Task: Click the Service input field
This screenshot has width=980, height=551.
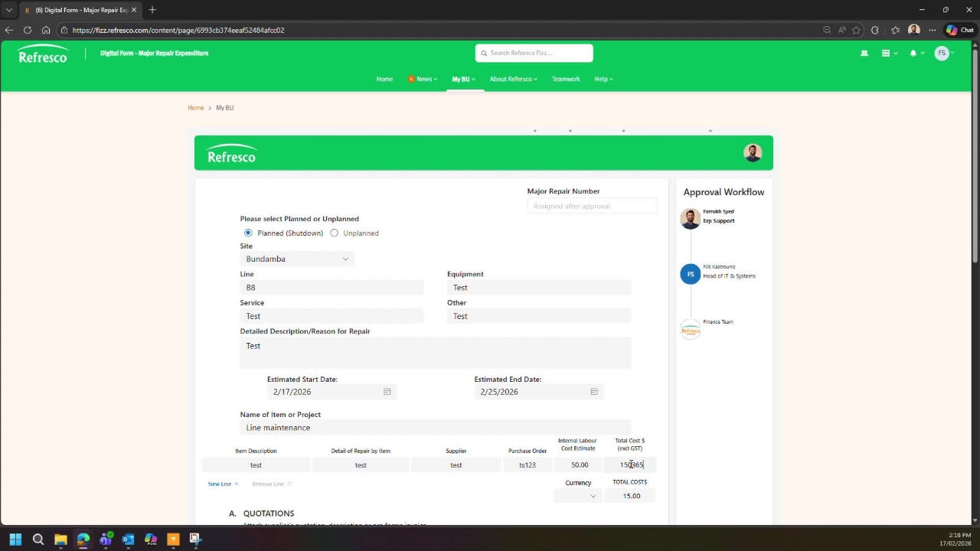Action: 332,316
